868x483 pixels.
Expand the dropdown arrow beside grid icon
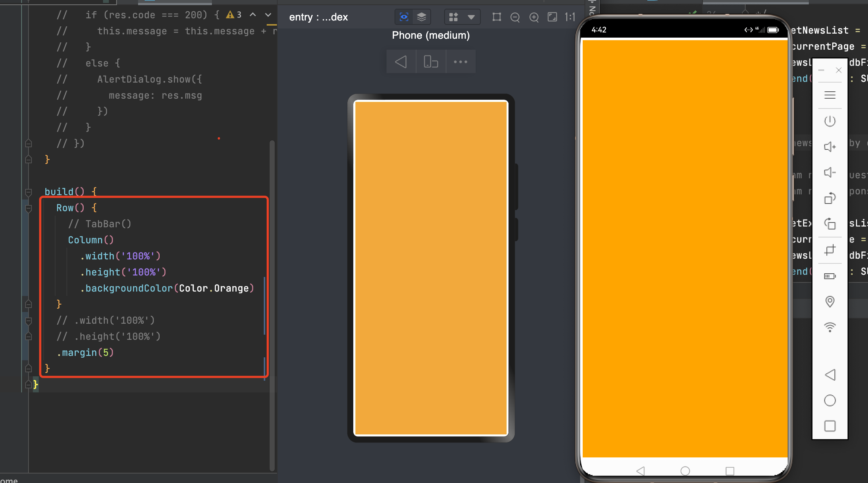pyautogui.click(x=471, y=17)
